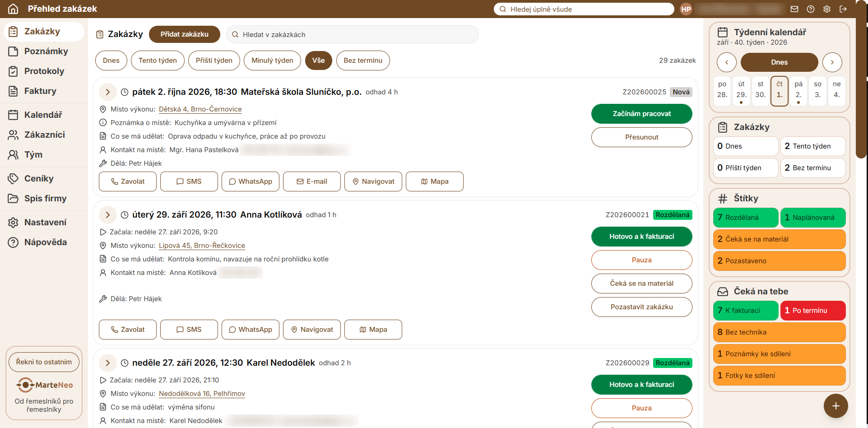Click Začínám pracovat button

click(641, 114)
